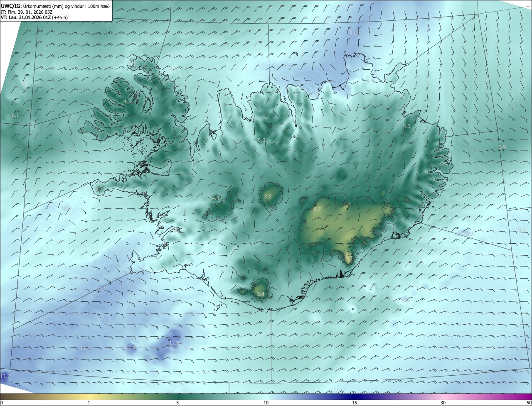Image resolution: width=532 pixels, height=406 pixels.
Task: Click the 'UWC/IG: Úrkomumætti (mm)' title line
Action: [55, 6]
